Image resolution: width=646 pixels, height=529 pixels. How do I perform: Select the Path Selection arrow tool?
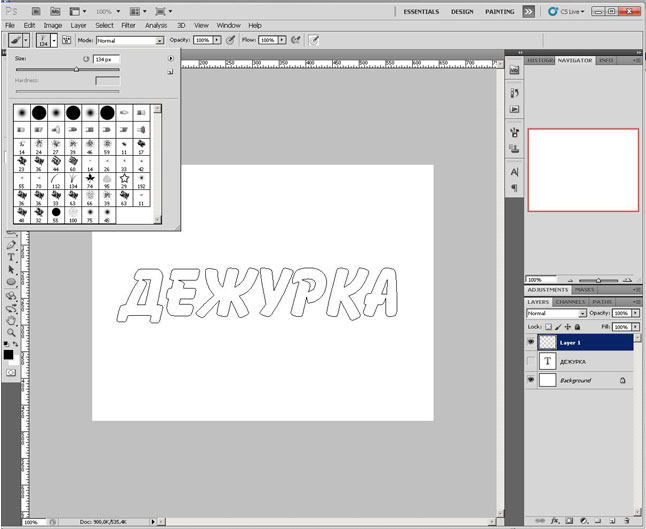click(x=11, y=270)
